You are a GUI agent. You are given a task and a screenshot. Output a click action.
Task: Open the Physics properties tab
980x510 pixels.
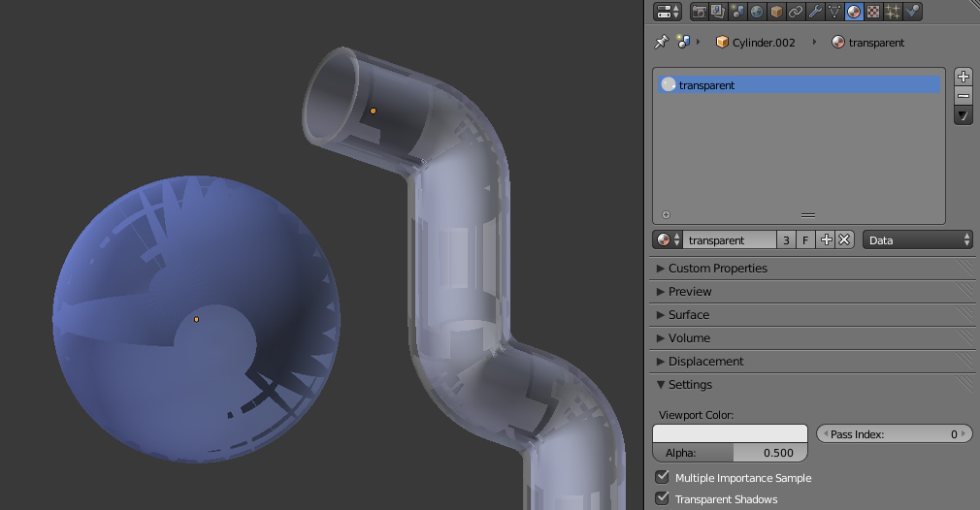tap(912, 12)
